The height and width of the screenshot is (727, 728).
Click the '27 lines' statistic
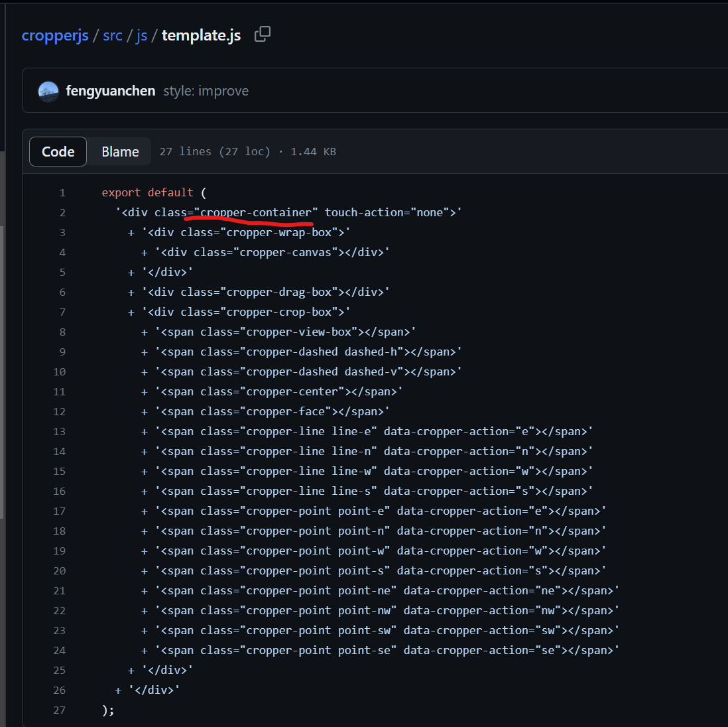[184, 151]
